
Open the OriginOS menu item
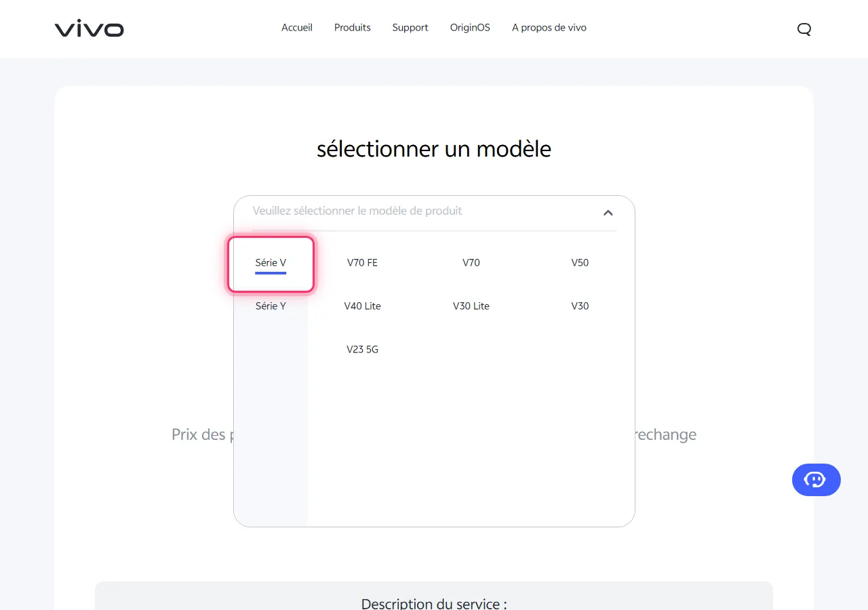pos(470,28)
